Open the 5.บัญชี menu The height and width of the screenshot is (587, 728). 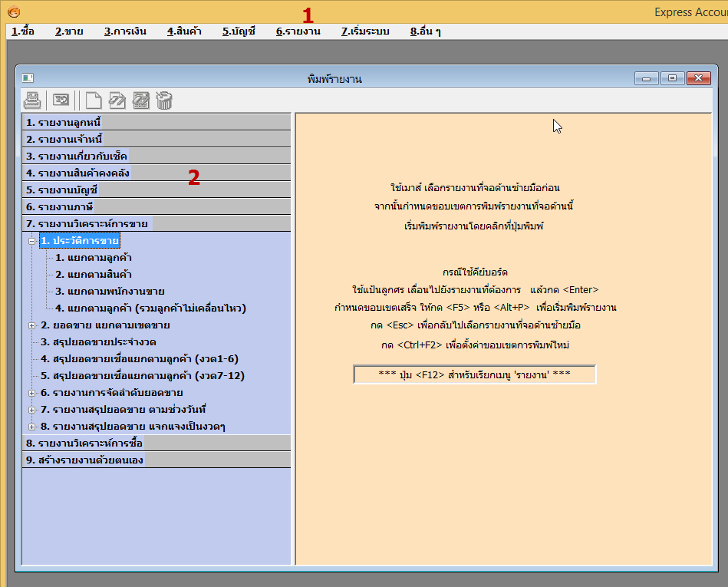point(239,31)
